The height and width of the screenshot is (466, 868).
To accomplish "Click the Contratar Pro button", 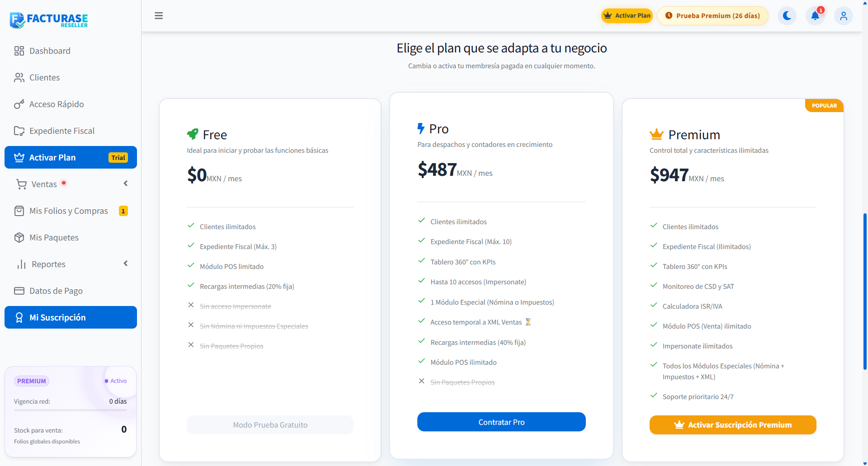I will coord(501,422).
